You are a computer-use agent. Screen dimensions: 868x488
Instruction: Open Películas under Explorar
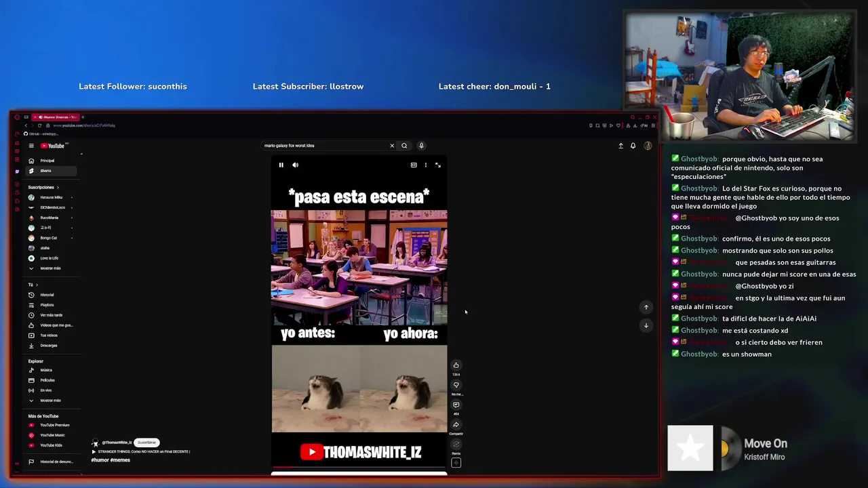coord(52,380)
